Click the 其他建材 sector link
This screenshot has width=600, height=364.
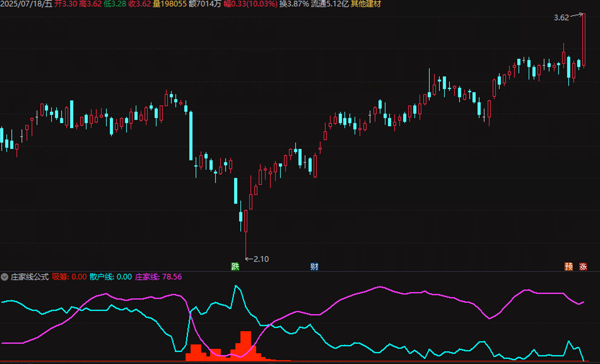tap(366, 4)
